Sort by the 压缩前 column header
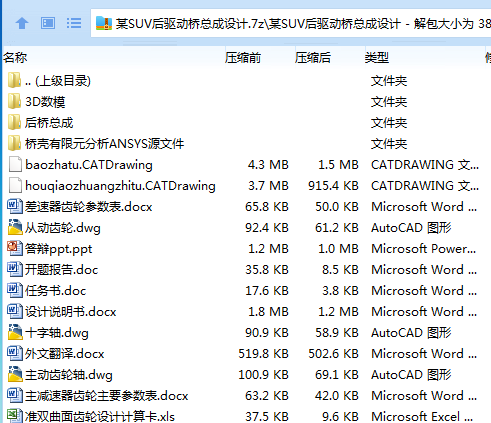491x423 pixels. 243,58
